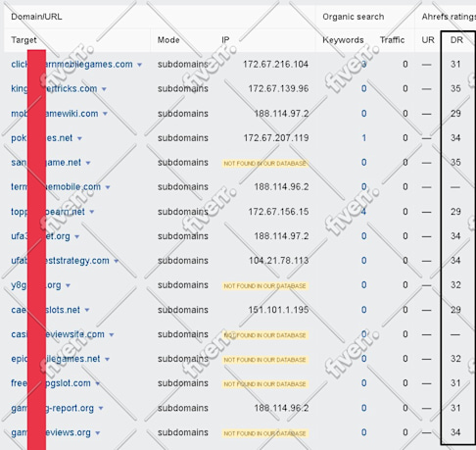This screenshot has width=476, height=450.
Task: Open the king...ertricks.com domain link
Action: coord(54,89)
